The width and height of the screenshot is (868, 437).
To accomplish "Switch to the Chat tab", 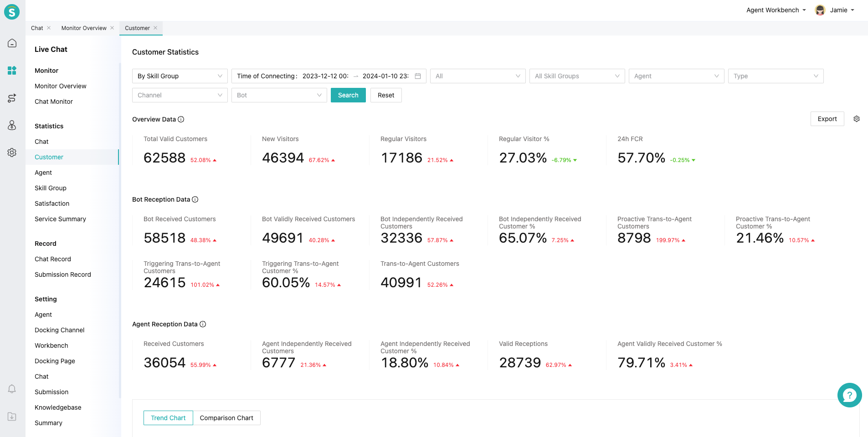I will coord(37,28).
